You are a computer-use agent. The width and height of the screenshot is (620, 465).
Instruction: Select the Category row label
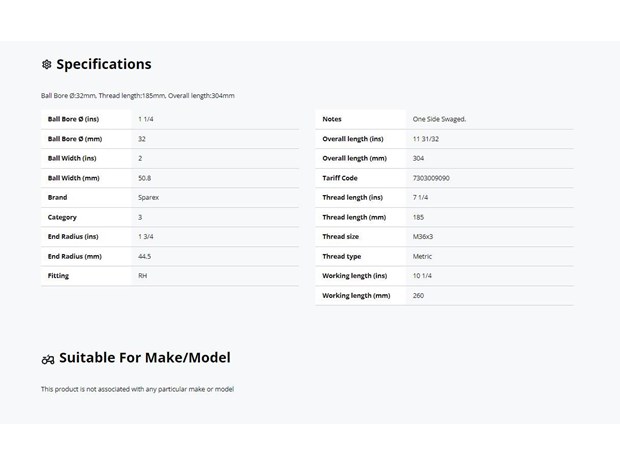62,217
